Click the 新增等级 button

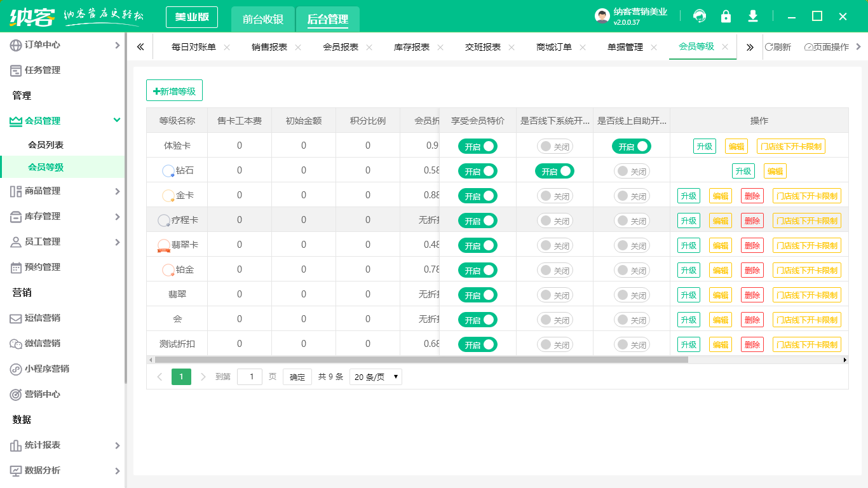tap(174, 90)
